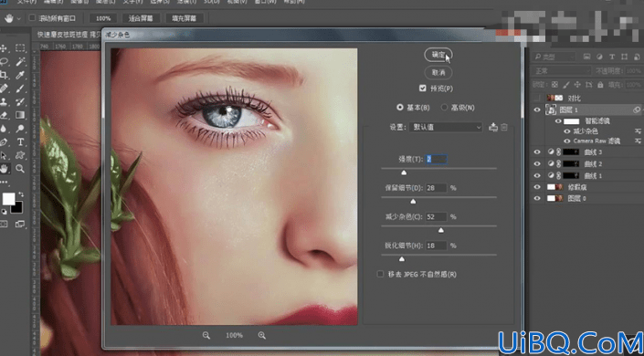The image size is (644, 356).
Task: Zoom out the Reduce Noise preview
Action: [206, 336]
